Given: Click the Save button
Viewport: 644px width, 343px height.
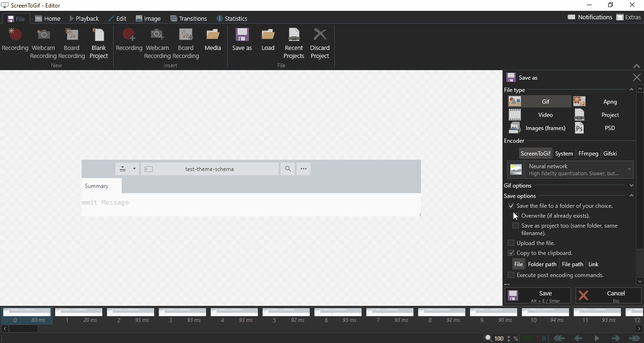Looking at the screenshot, I should click(x=538, y=295).
